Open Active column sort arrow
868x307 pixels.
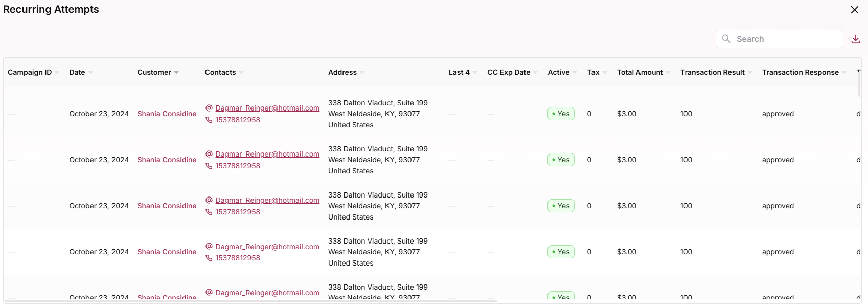[x=575, y=73]
